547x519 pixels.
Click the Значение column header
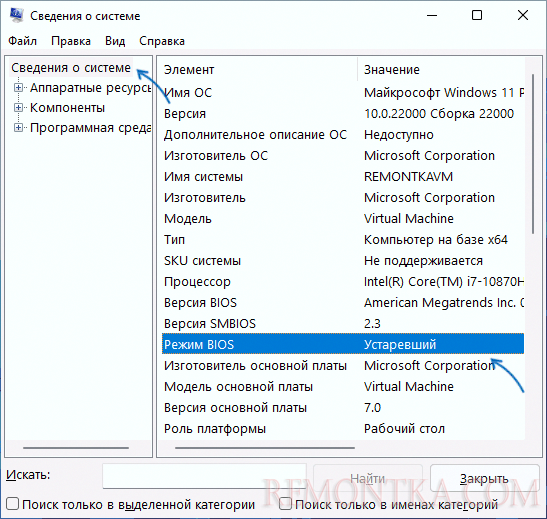(441, 70)
